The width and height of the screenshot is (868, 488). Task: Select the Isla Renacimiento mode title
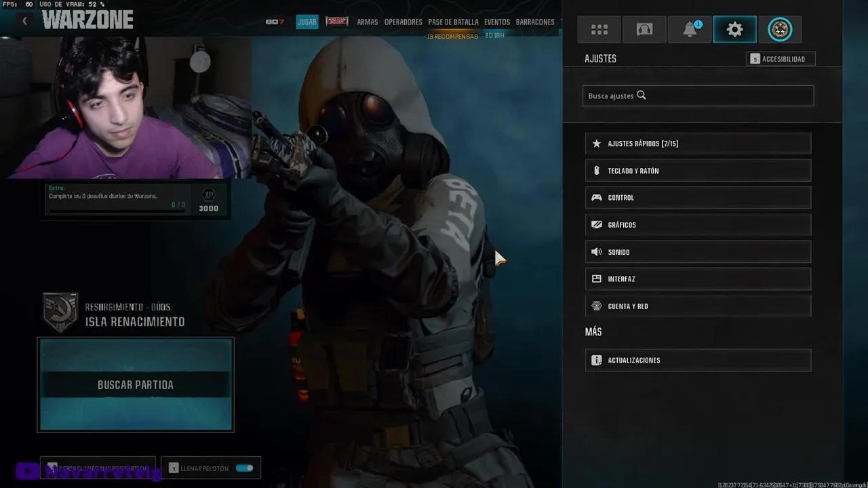pyautogui.click(x=135, y=322)
